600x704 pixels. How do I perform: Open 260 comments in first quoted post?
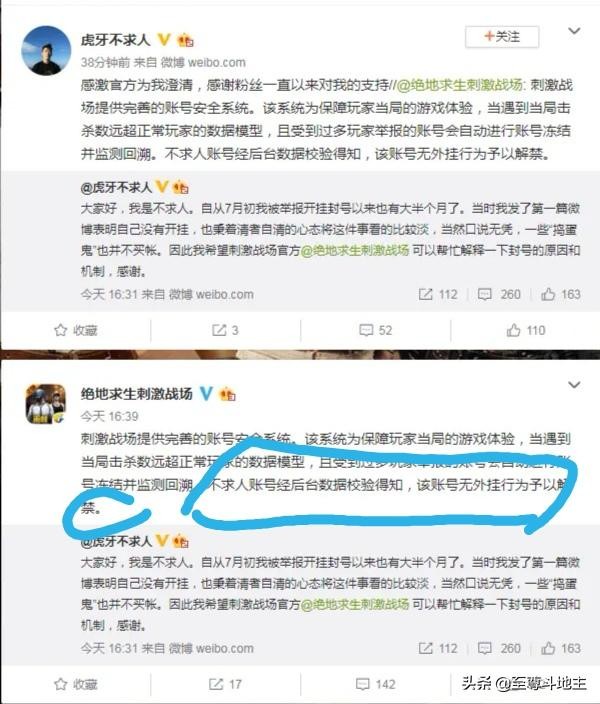coord(499,295)
